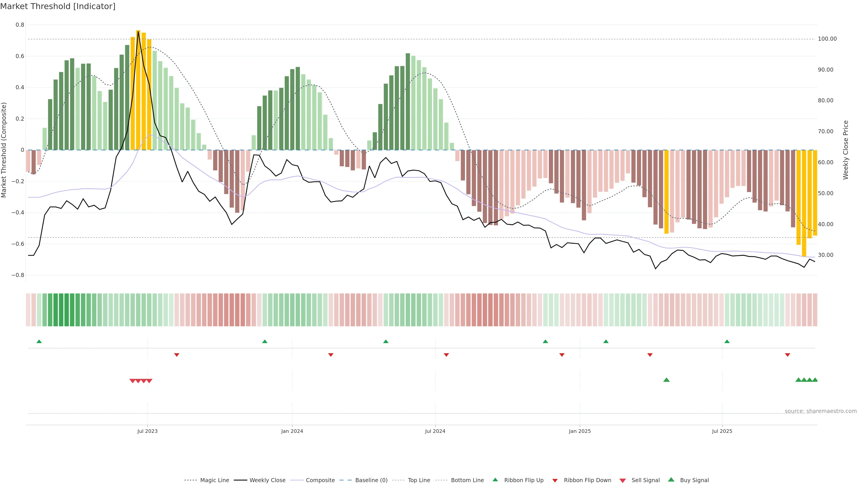Click the Sell Signal legend icon

622,480
